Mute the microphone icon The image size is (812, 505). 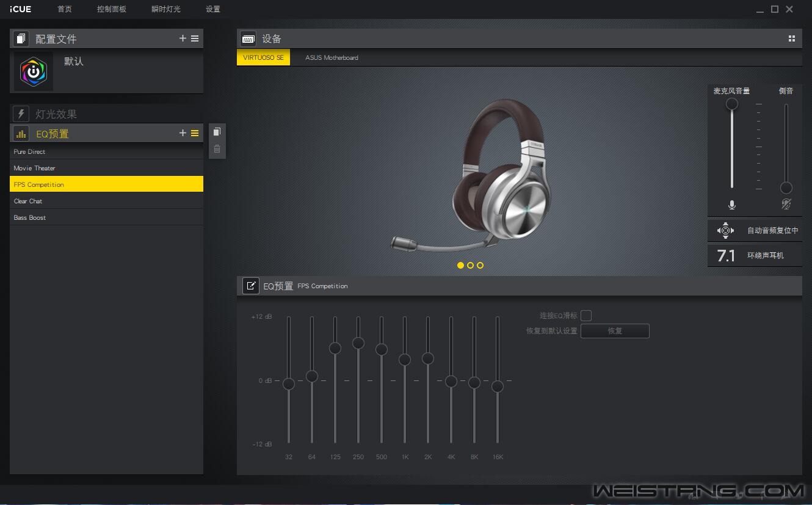click(732, 205)
